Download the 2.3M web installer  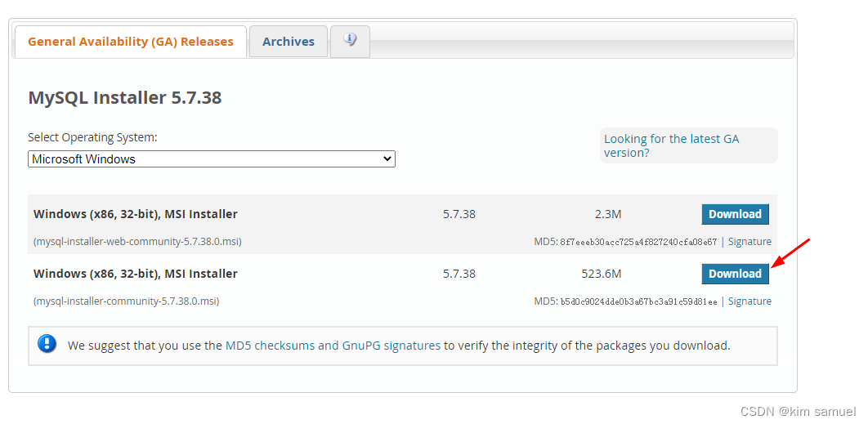click(735, 214)
